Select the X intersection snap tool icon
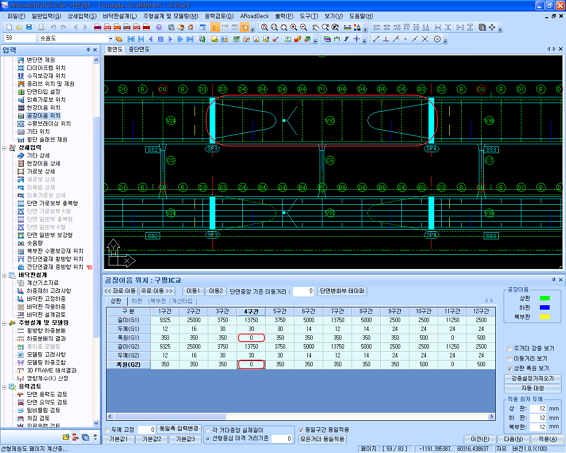Image resolution: width=566 pixels, height=453 pixels. tap(425, 39)
